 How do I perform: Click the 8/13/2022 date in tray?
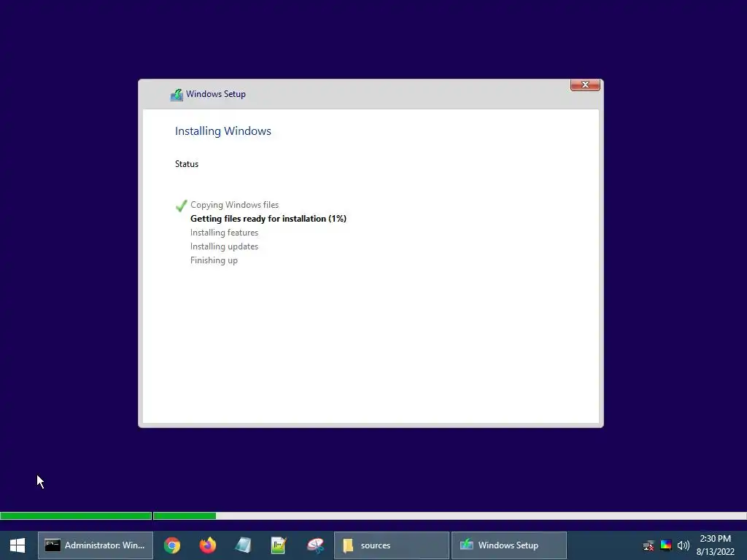pyautogui.click(x=715, y=552)
